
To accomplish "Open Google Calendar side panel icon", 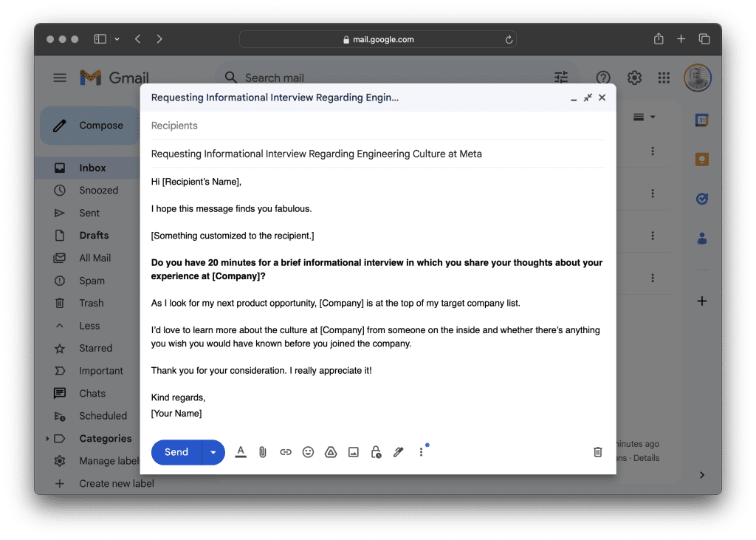I will pyautogui.click(x=702, y=120).
